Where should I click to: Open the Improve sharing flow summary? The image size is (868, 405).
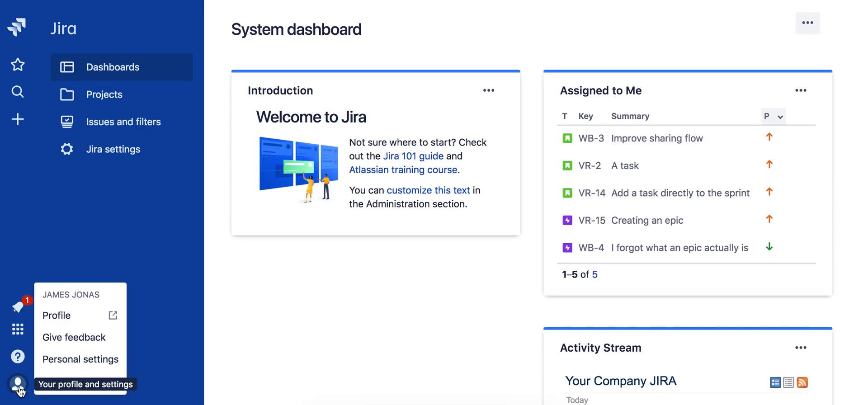point(657,138)
